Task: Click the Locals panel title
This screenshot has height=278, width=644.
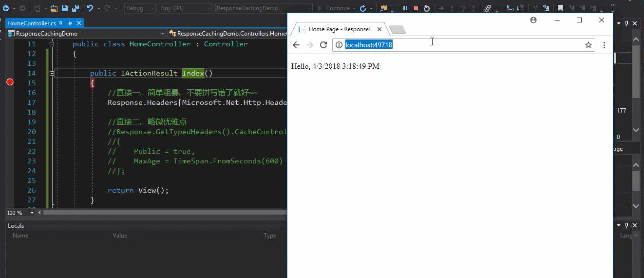Action: 16,226
